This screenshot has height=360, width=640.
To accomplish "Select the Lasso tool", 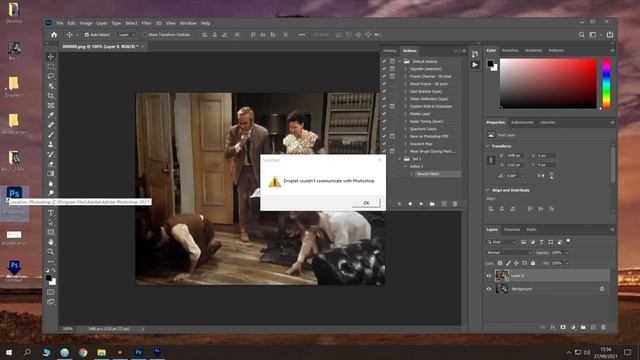I will point(51,76).
